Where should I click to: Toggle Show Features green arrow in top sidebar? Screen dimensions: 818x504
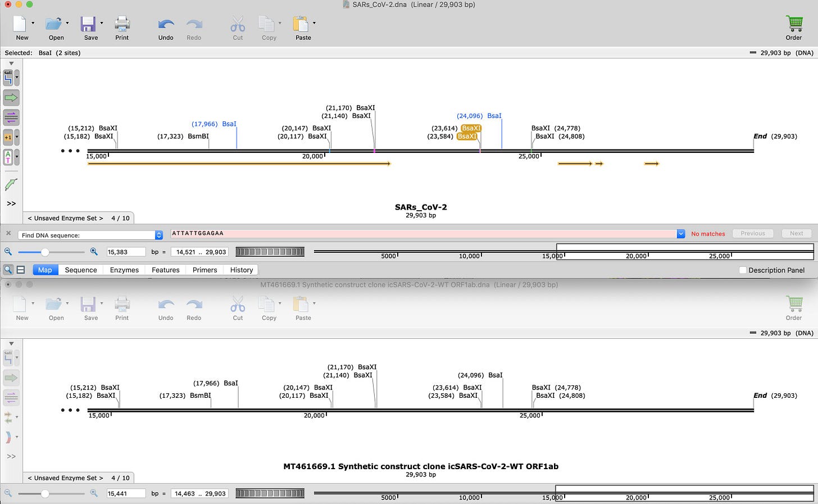click(11, 98)
